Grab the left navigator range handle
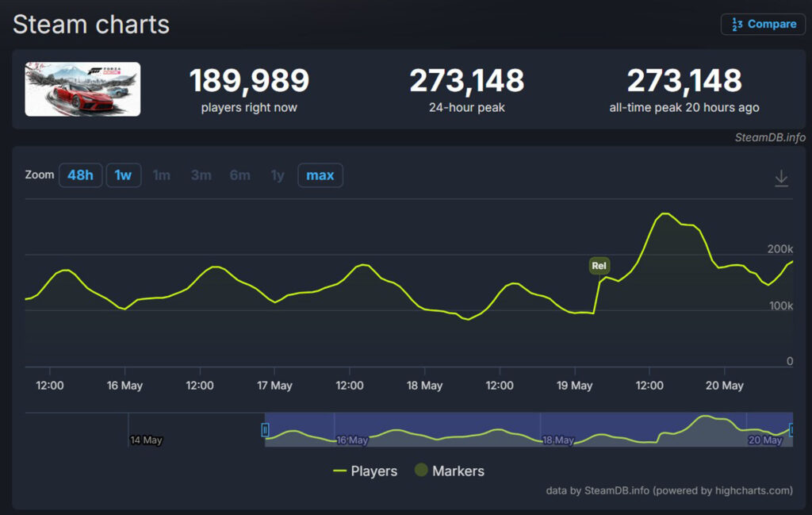The image size is (812, 515). 265,430
